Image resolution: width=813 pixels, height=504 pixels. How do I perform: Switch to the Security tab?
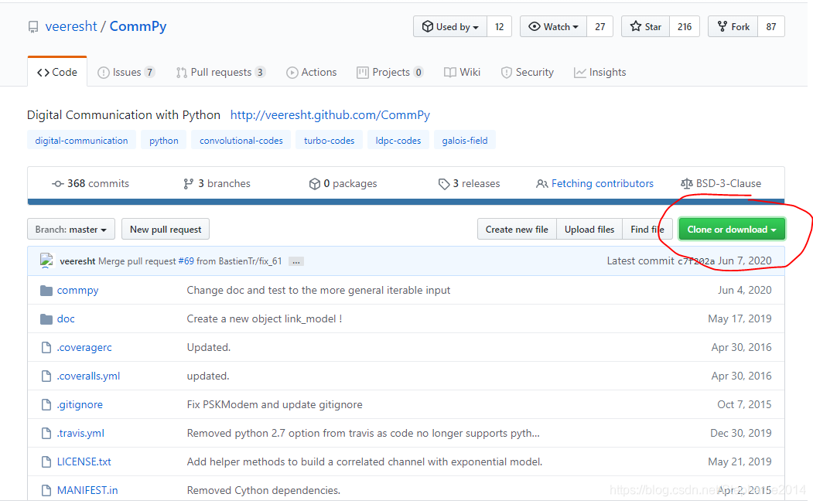[528, 72]
